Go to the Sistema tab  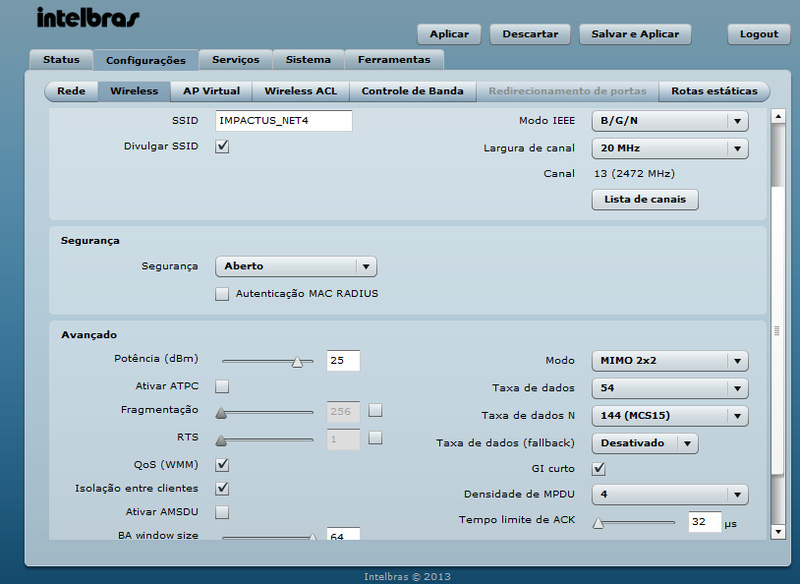(308, 60)
